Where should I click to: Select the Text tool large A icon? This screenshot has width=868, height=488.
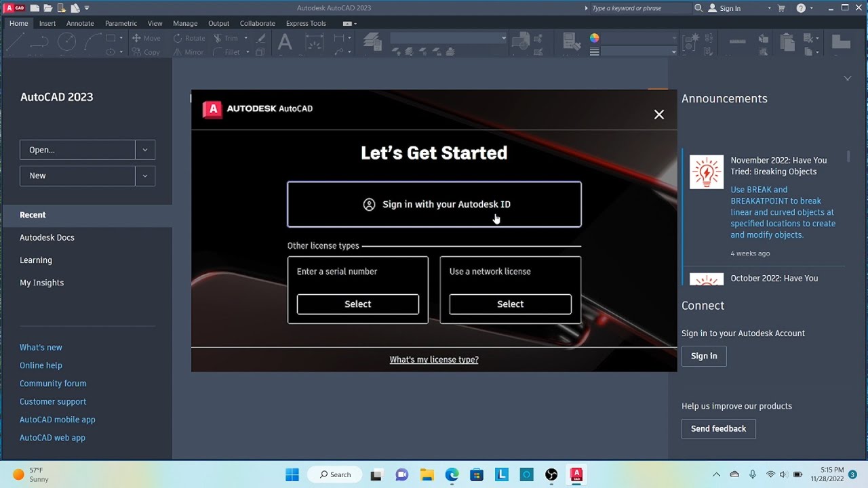(x=285, y=43)
